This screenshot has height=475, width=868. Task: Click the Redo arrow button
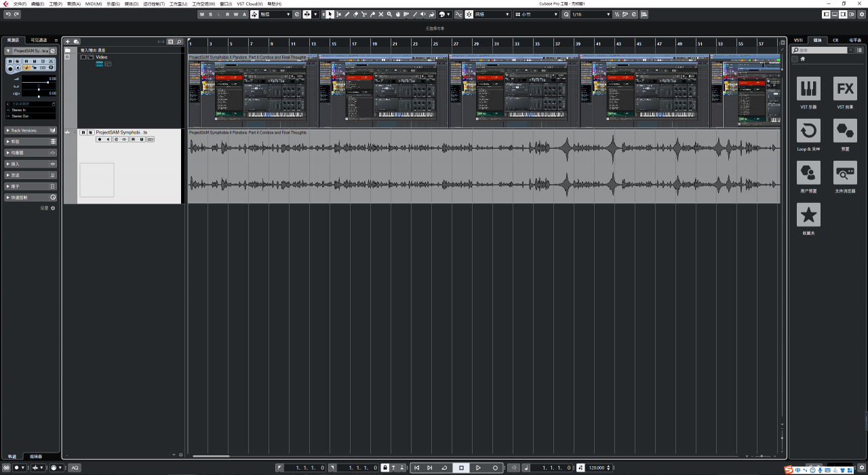coord(16,14)
